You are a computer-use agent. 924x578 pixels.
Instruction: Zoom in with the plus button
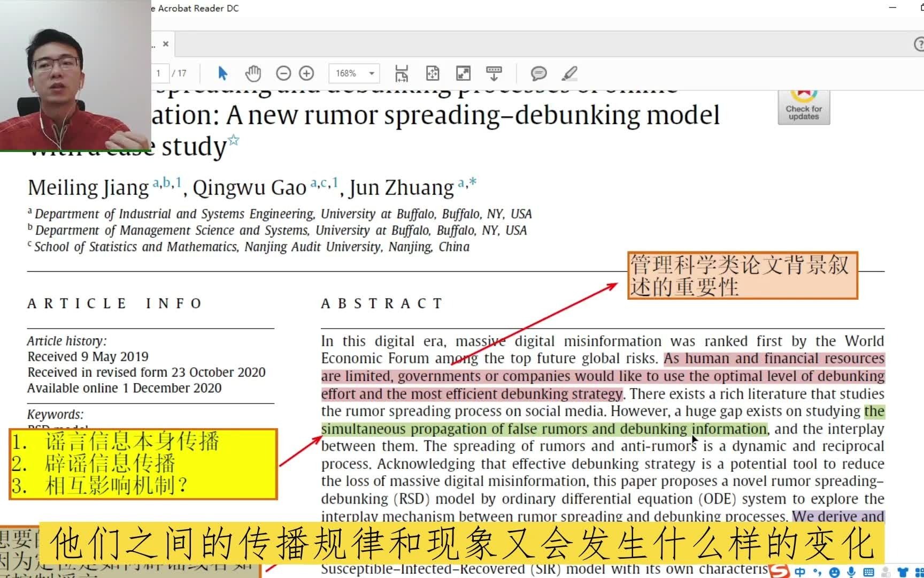[306, 73]
